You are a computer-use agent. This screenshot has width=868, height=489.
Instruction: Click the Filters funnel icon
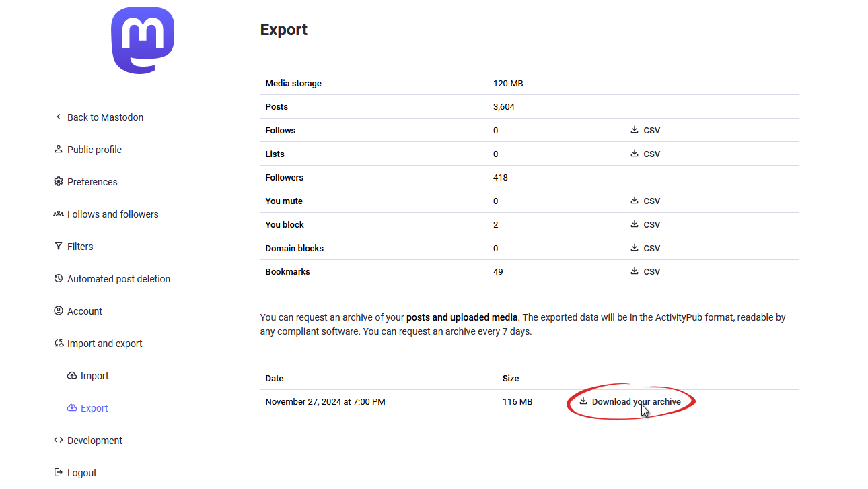click(59, 247)
